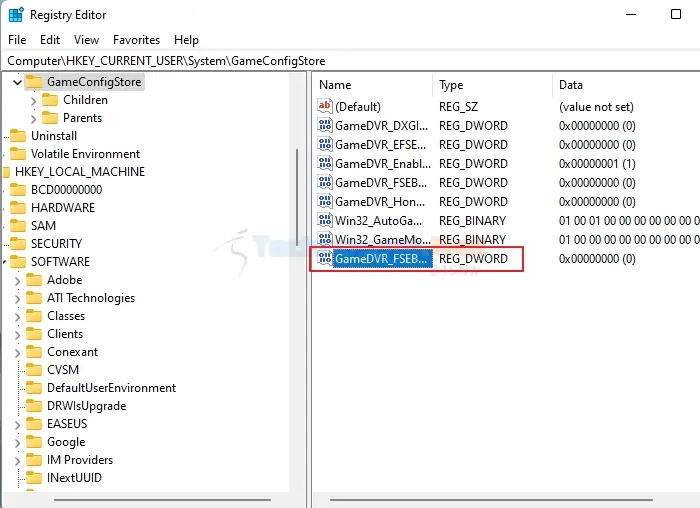Select the HKEY_LOCAL_MACHINE hive
Image resolution: width=700 pixels, height=508 pixels.
coord(80,171)
